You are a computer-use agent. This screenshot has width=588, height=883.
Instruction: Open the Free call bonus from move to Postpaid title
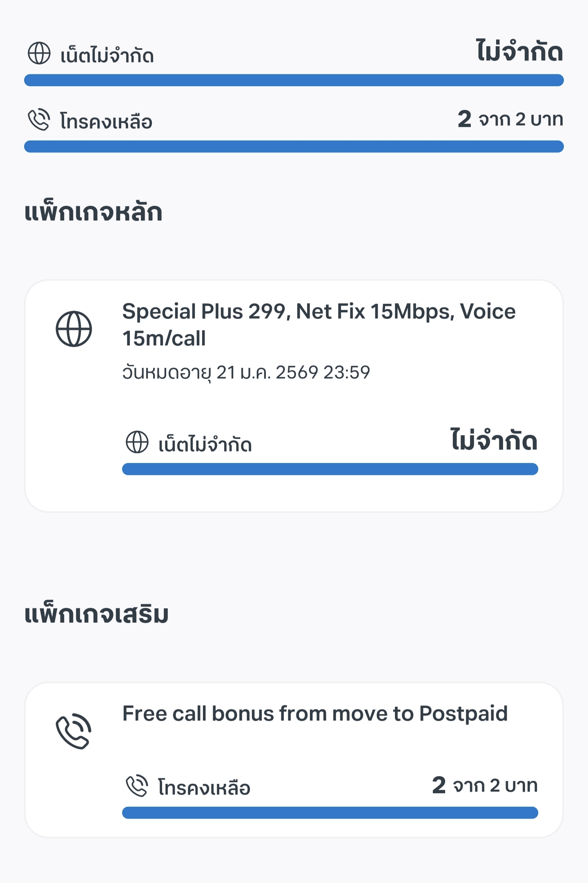pos(315,714)
